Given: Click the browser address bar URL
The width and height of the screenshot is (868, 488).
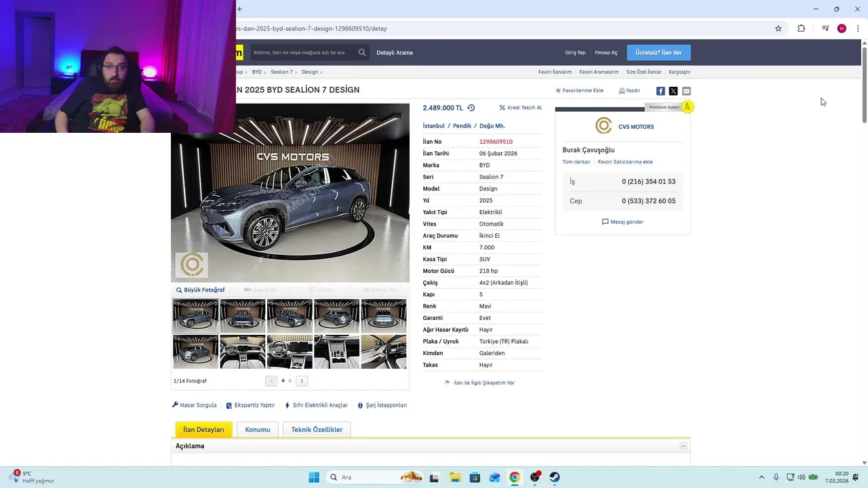Looking at the screenshot, I should coord(312,28).
